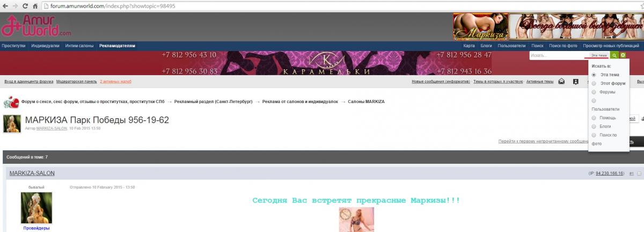Open the messages envelope icon
644x232 pixels.
(561, 82)
